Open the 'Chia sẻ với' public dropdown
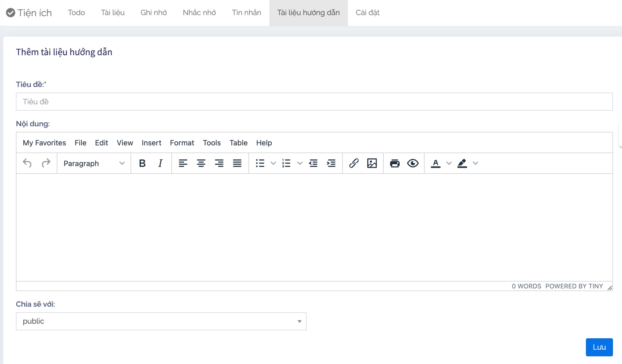The image size is (622, 364). coord(161,321)
